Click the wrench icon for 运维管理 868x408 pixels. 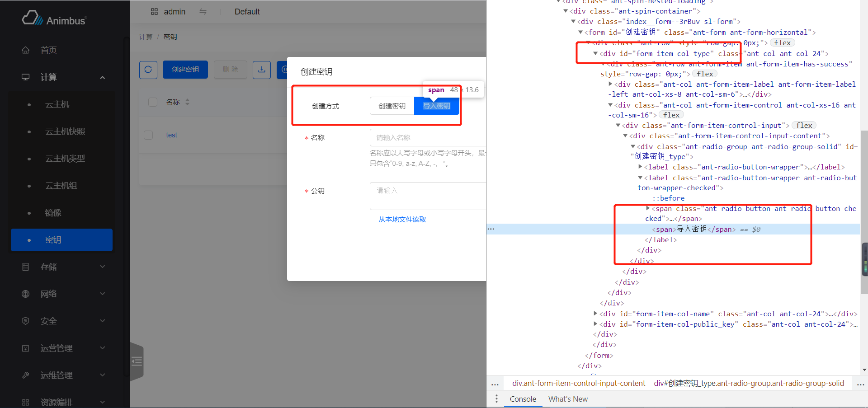(x=26, y=375)
